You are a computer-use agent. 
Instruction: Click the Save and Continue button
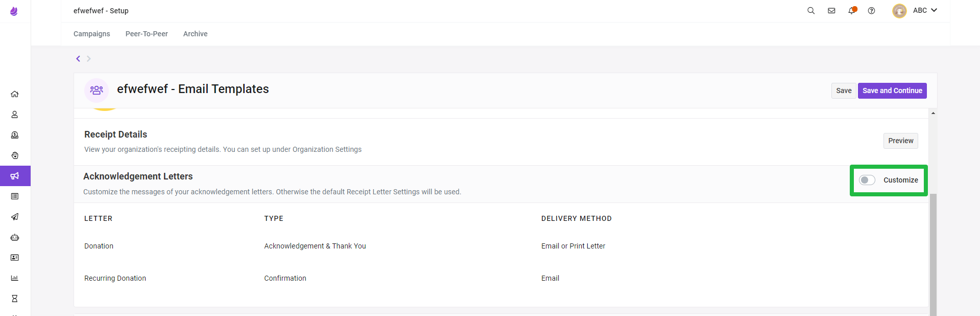(892, 91)
